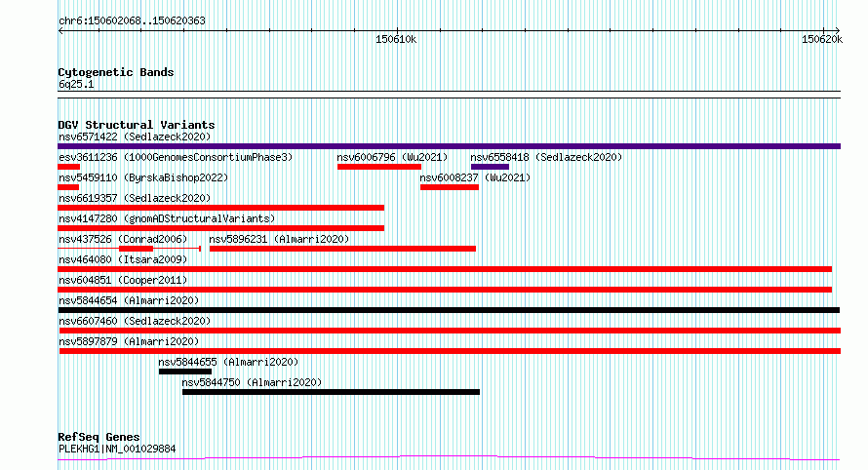Screen dimensions: 868x470
Task: Open the Cytogenetic Bands track title
Action: click(116, 72)
